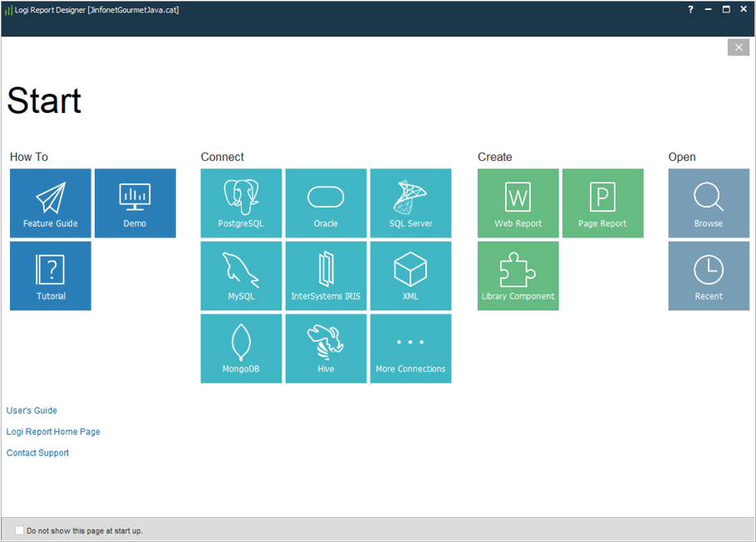This screenshot has width=756, height=542.
Task: Visit the Logi Report Home Page
Action: pyautogui.click(x=52, y=432)
